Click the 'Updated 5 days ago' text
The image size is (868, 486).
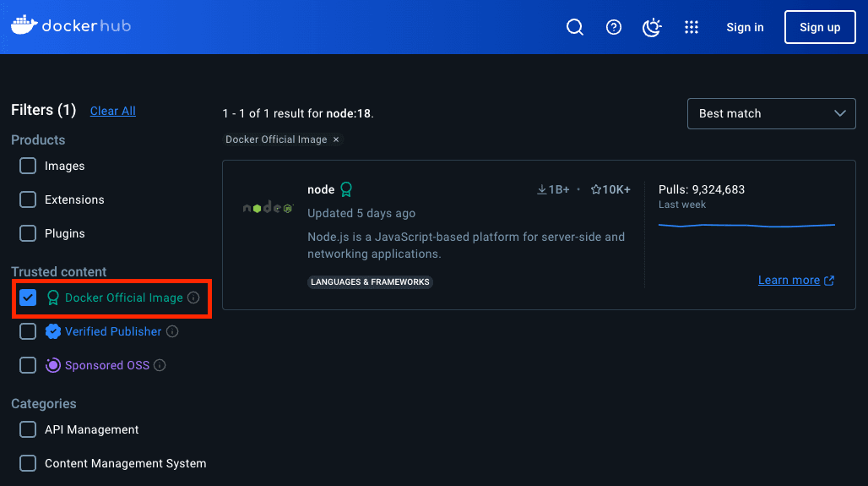[361, 213]
